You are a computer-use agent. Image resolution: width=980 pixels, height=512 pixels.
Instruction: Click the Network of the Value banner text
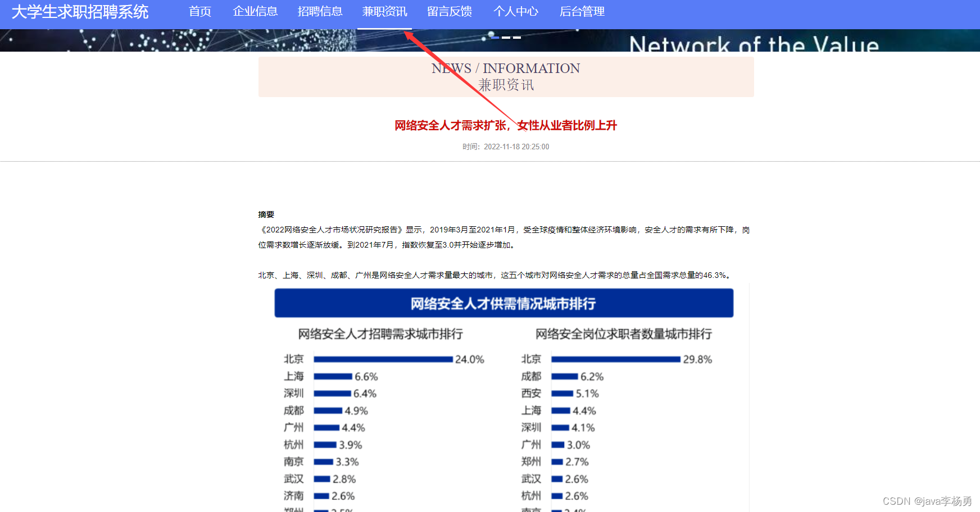pyautogui.click(x=754, y=43)
